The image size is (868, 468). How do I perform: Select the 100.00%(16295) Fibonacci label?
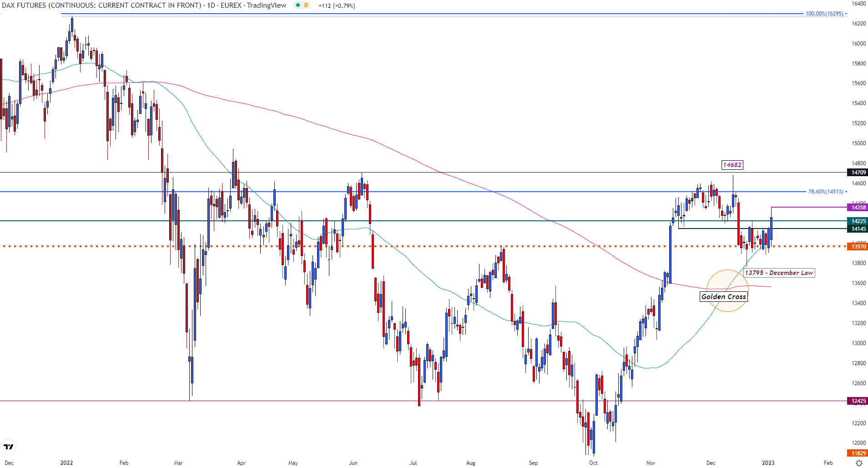(824, 14)
